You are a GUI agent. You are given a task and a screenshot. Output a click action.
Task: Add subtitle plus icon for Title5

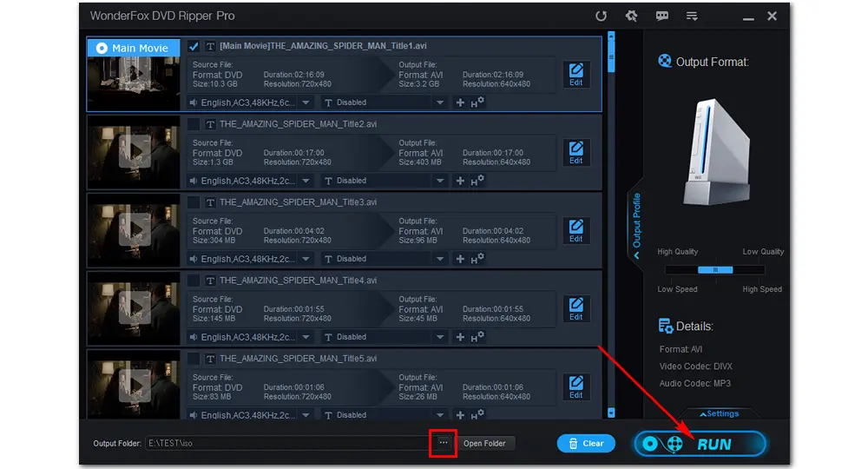coord(460,415)
